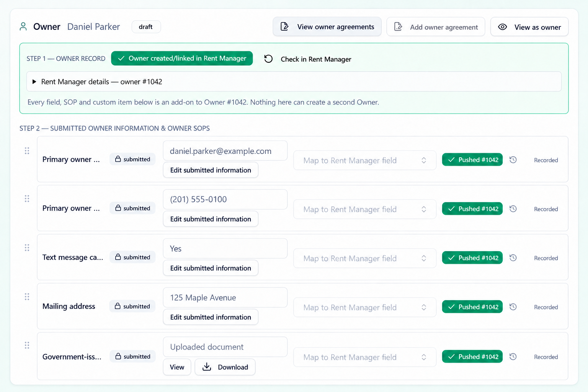Click Check in Rent Manager
588x392 pixels.
[307, 59]
